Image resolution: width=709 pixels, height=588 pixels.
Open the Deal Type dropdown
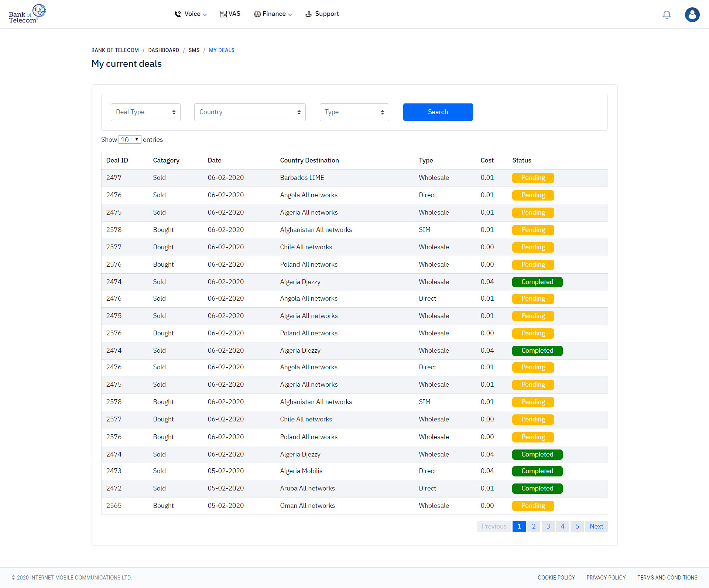tap(145, 112)
